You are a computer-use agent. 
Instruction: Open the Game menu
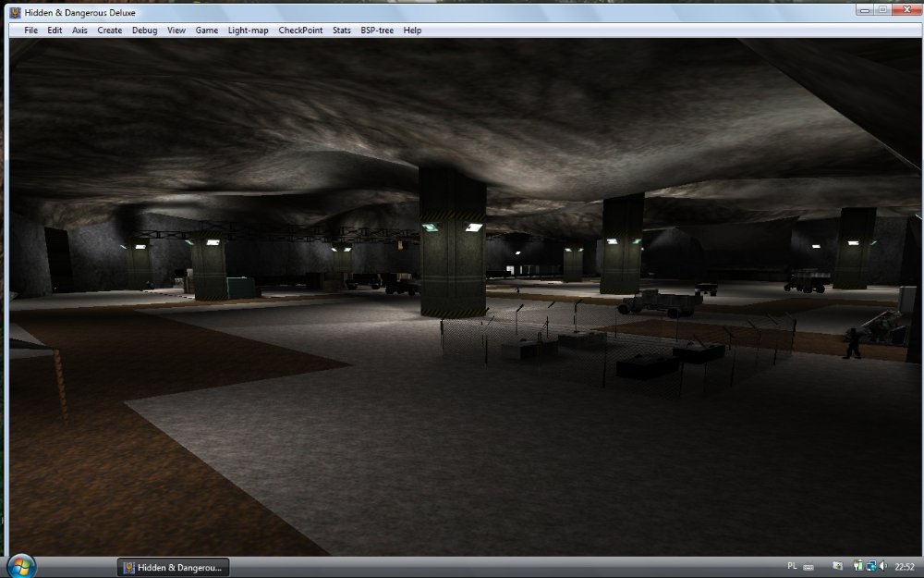pyautogui.click(x=207, y=31)
